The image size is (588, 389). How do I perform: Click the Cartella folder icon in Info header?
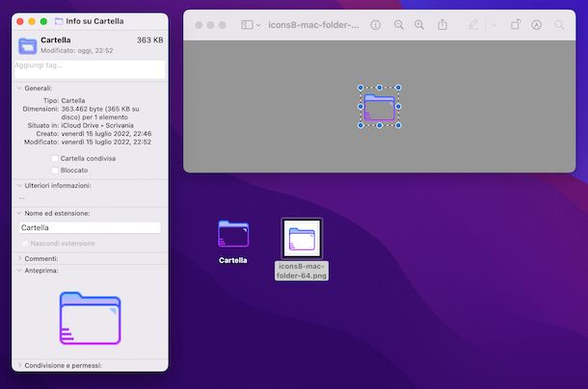coord(27,46)
